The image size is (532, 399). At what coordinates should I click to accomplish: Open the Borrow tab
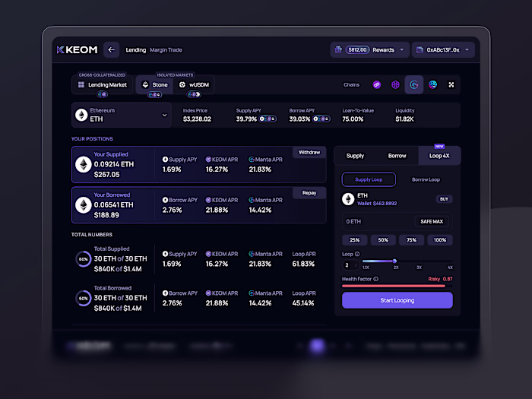397,156
